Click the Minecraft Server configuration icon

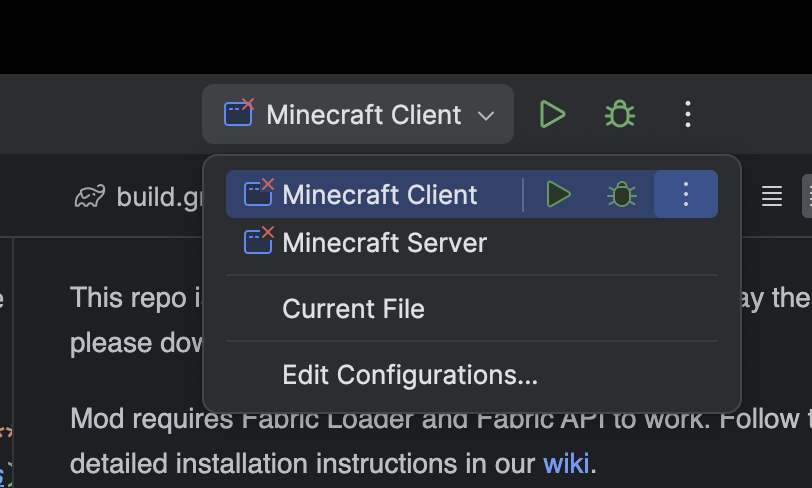click(258, 240)
